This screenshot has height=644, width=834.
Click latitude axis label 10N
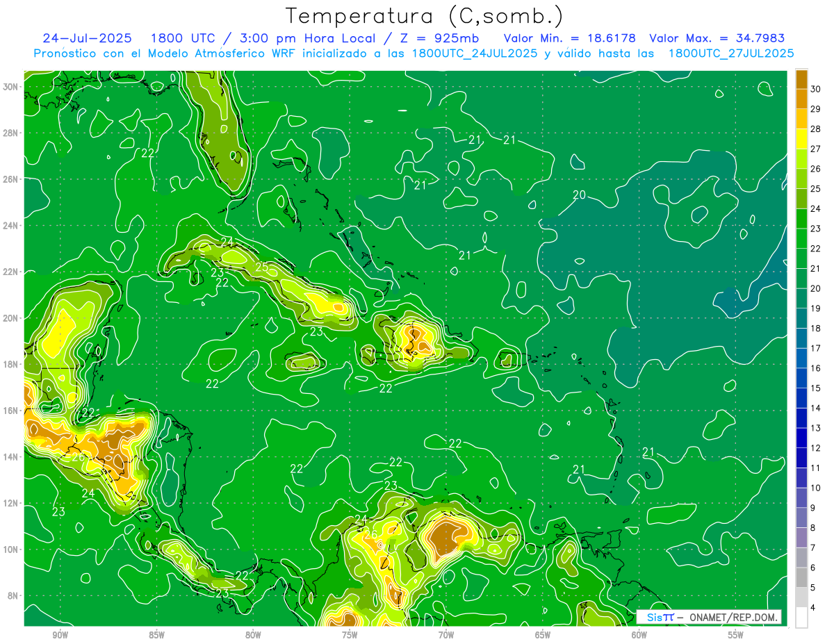(x=10, y=550)
